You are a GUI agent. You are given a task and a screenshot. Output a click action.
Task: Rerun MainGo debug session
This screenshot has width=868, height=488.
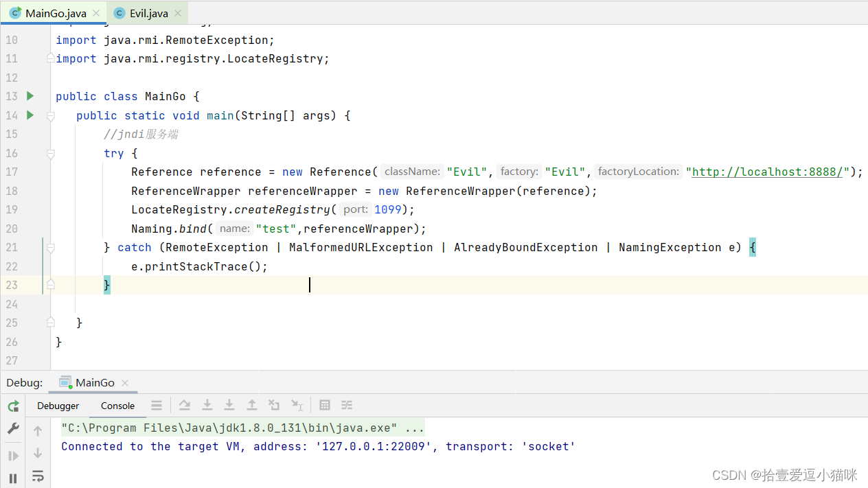(x=13, y=406)
